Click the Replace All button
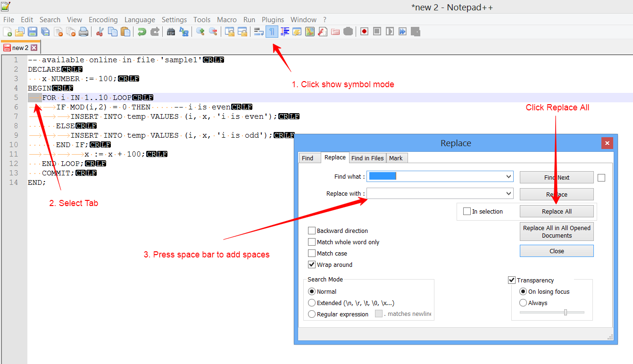This screenshot has width=633, height=364. [x=557, y=211]
